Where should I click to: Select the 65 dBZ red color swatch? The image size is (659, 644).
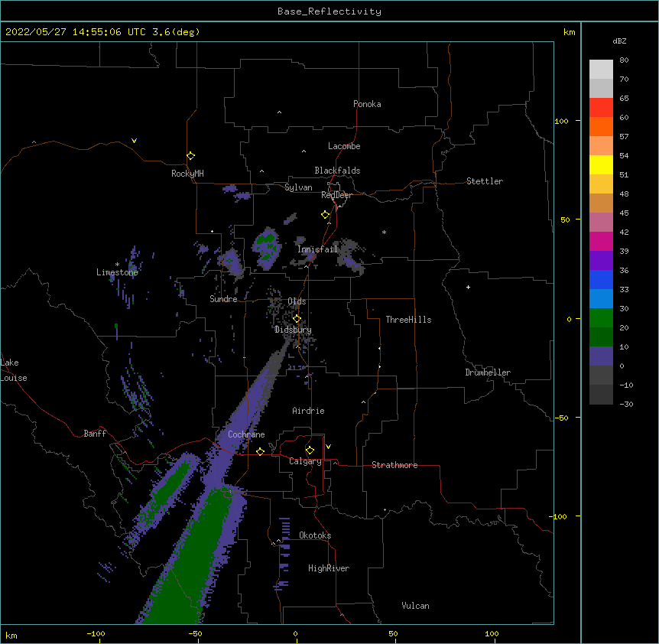(x=601, y=107)
